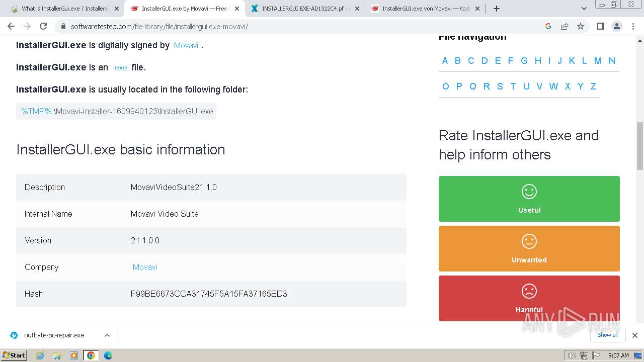
Task: Open File Explorer from taskbar
Action: [57, 355]
